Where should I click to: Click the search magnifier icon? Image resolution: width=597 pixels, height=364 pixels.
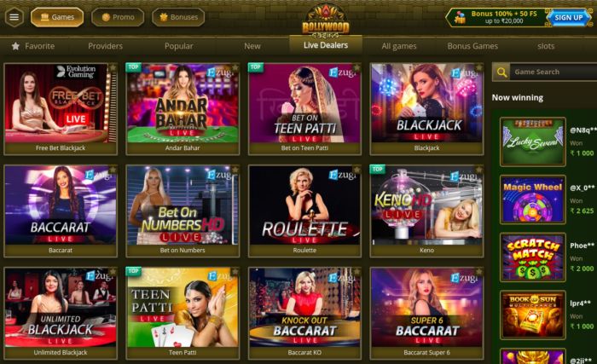point(501,72)
